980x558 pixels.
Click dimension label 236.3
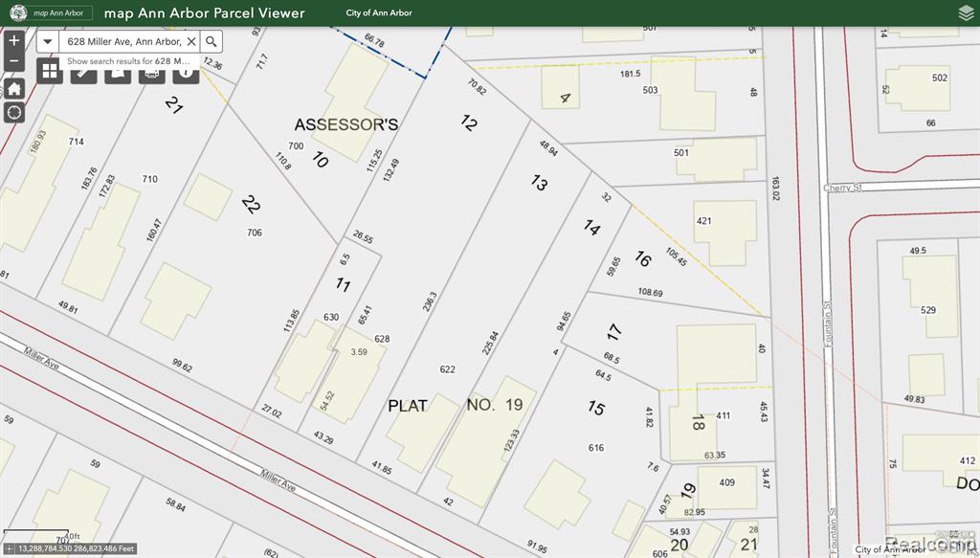pos(430,301)
